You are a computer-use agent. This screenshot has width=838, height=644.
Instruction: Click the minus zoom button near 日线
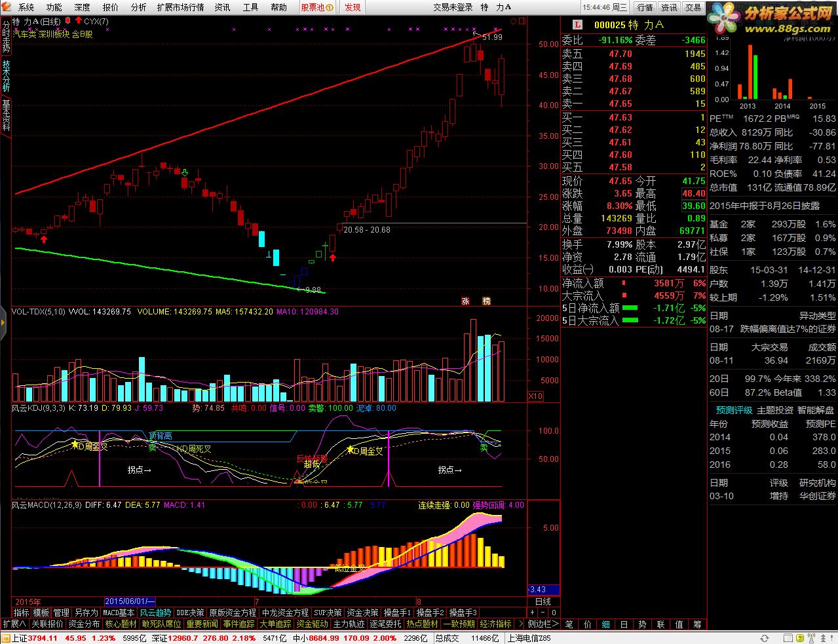(544, 613)
